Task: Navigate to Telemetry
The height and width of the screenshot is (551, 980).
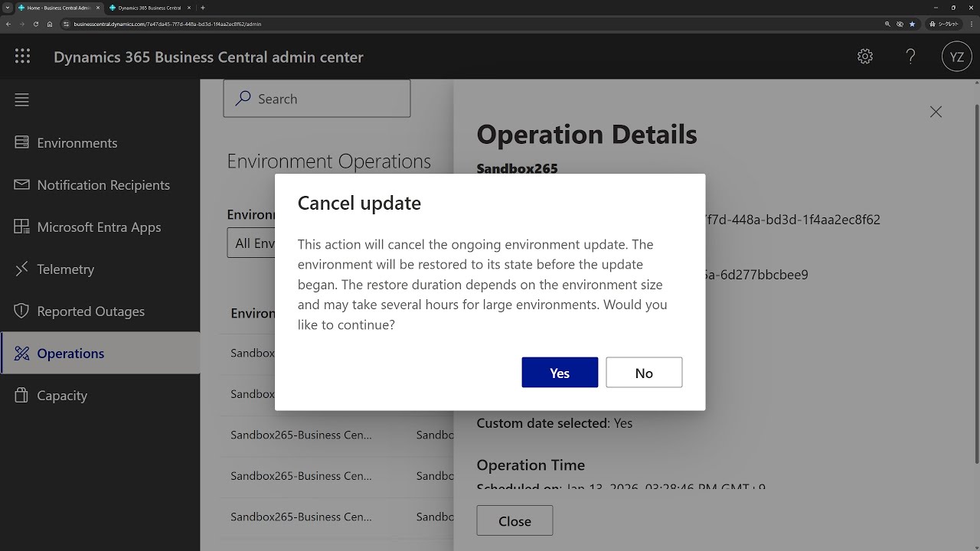Action: pos(100,269)
